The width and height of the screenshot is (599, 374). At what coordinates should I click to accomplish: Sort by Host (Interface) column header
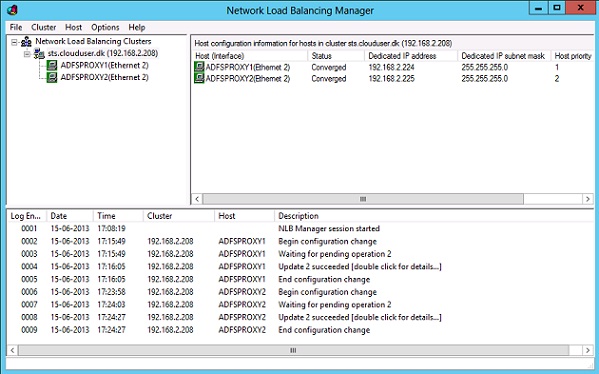(249, 56)
